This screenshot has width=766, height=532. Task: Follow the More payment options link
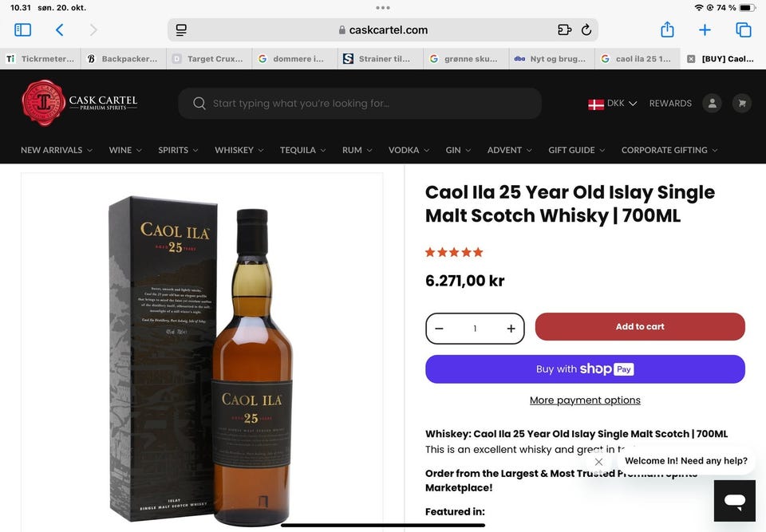coord(585,400)
